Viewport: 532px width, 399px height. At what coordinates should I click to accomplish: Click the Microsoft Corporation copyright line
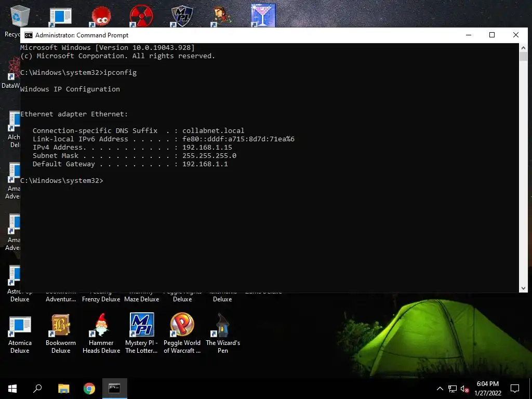tap(118, 56)
